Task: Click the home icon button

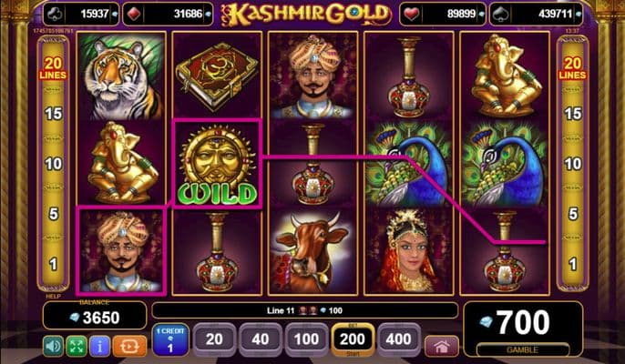Action: click(442, 347)
